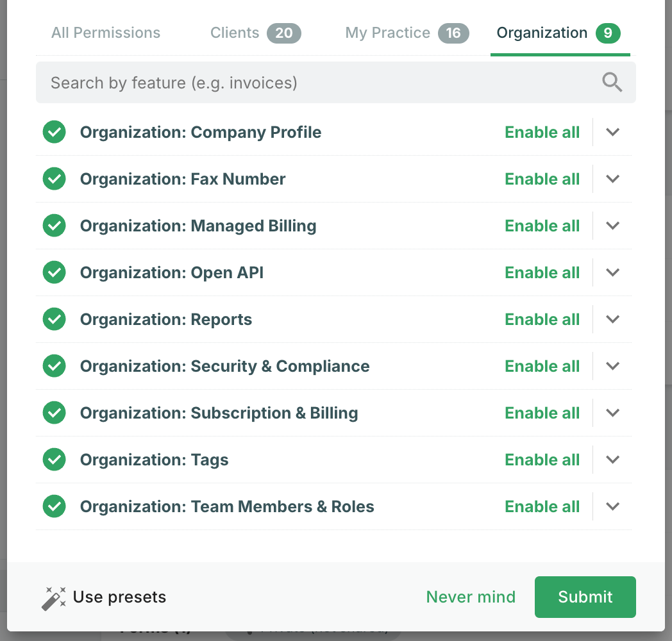Enable all for Organization: Reports
This screenshot has height=641, width=672.
(542, 319)
